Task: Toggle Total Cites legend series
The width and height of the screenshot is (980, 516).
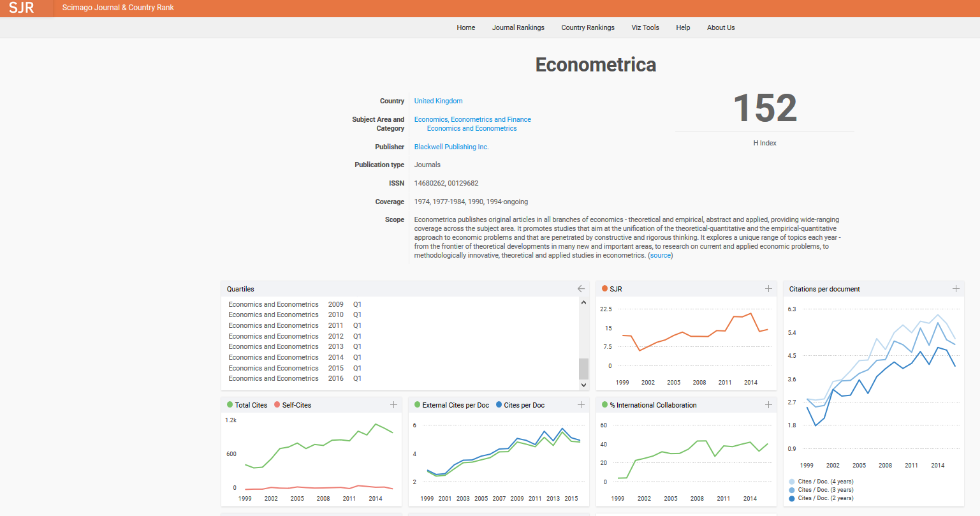Action: pos(247,405)
